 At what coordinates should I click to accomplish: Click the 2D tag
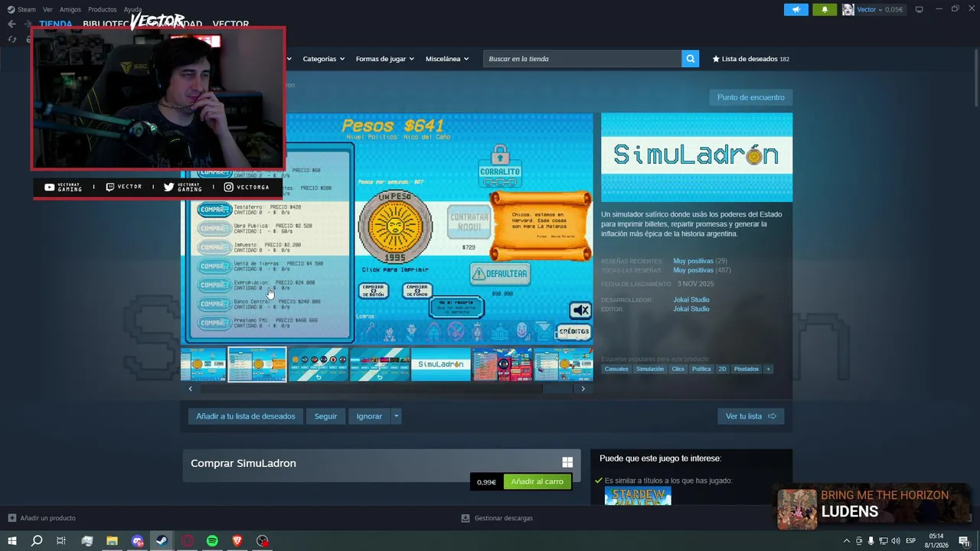[722, 369]
